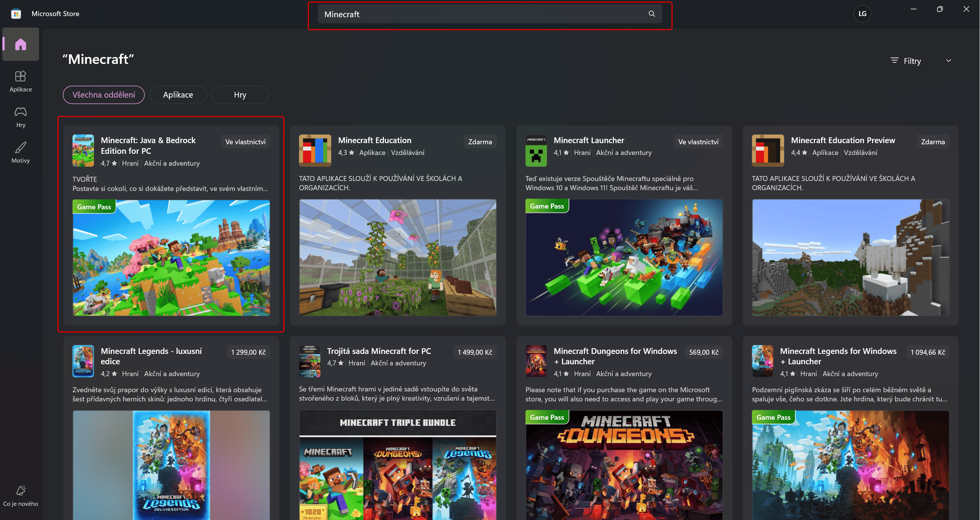Click Ve vlastnictví on Minecraft Launcher
Image resolution: width=980 pixels, height=520 pixels.
pyautogui.click(x=698, y=142)
